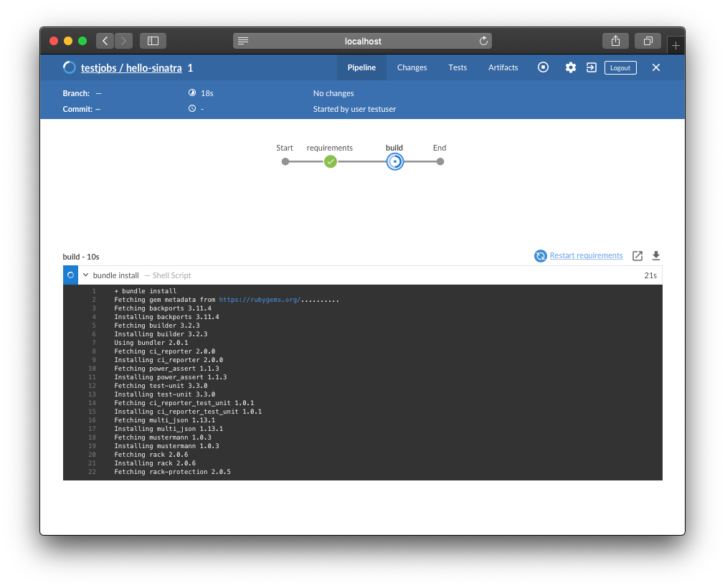725x588 pixels.
Task: Click log line number 1
Action: (94, 290)
